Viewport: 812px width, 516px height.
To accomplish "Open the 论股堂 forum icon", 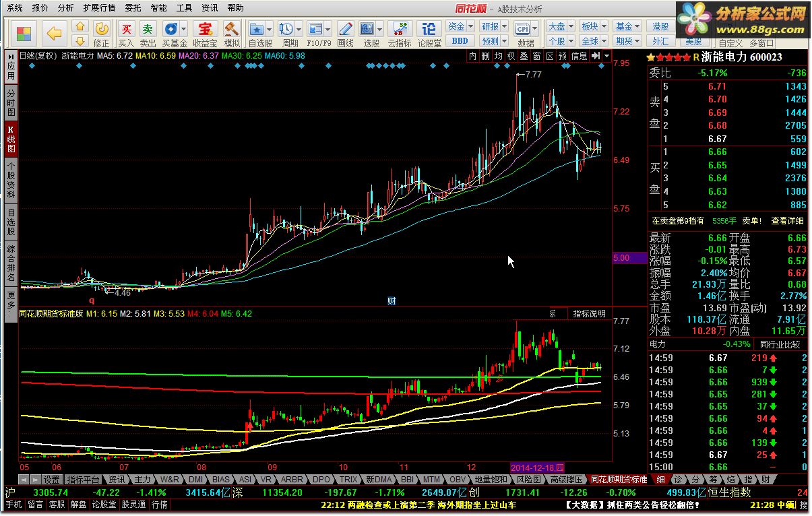I will coord(429,33).
